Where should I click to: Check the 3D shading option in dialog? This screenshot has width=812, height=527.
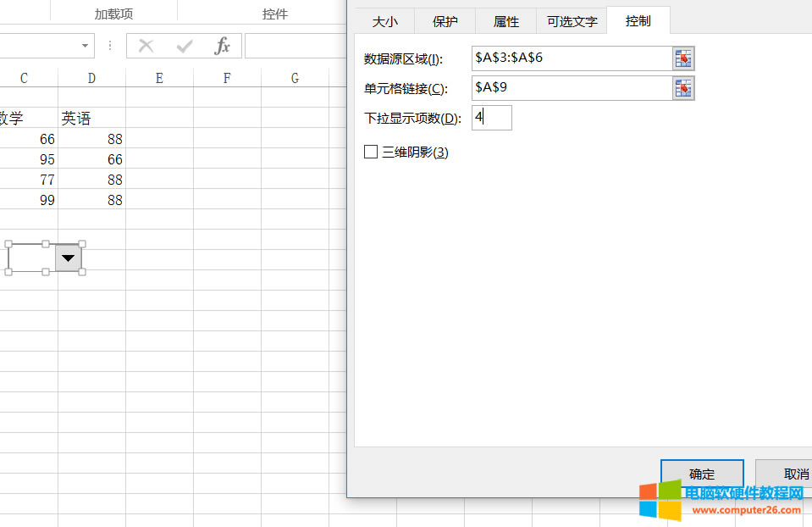pyautogui.click(x=369, y=152)
